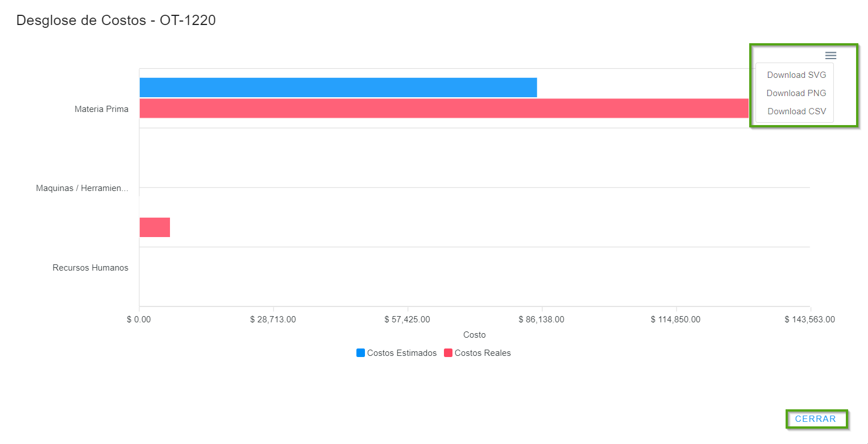Click the $ 86,138.00 axis tick label
Image resolution: width=868 pixels, height=444 pixels.
541,319
